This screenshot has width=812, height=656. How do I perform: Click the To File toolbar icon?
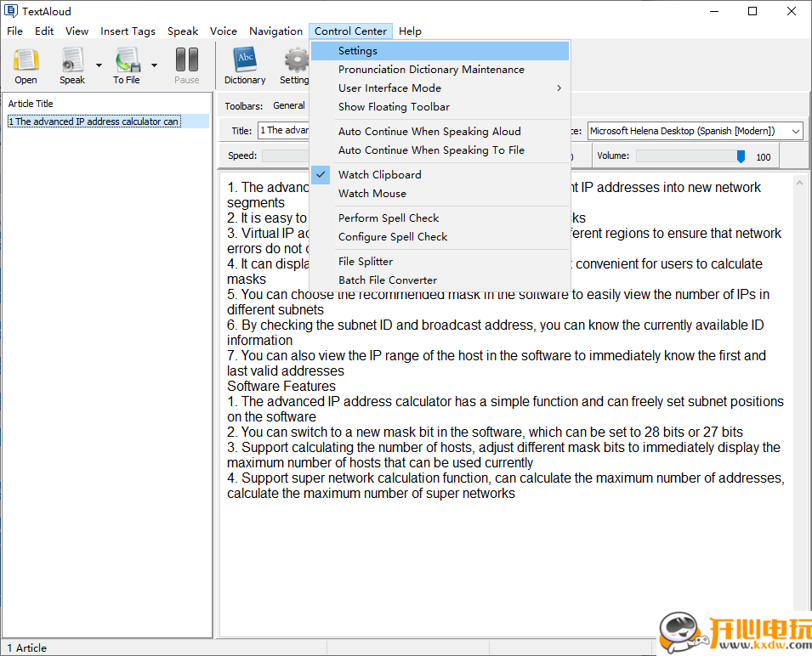pyautogui.click(x=127, y=65)
